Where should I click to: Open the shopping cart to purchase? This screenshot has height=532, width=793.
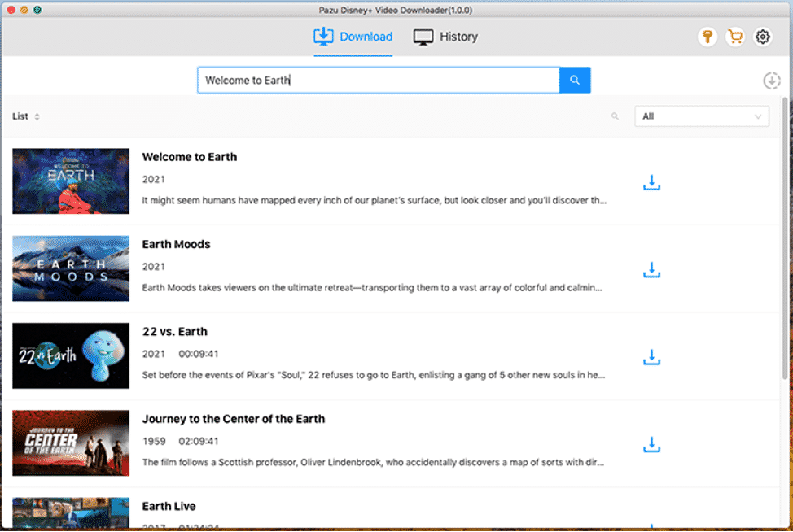click(735, 37)
